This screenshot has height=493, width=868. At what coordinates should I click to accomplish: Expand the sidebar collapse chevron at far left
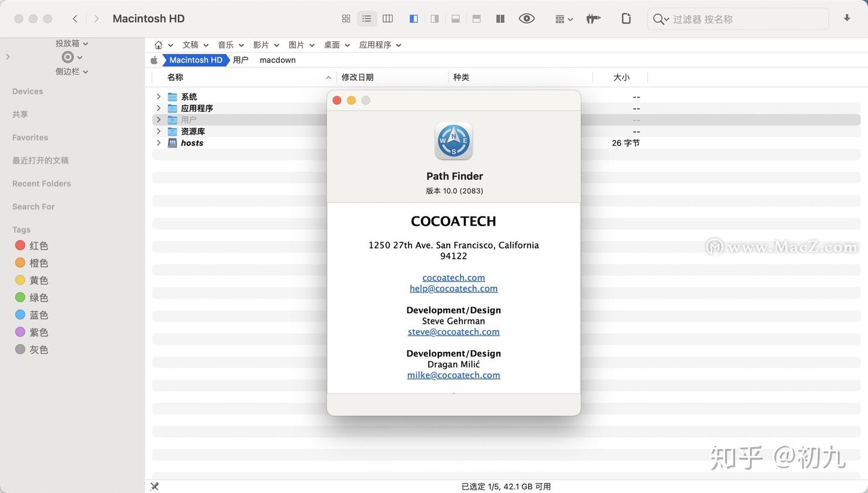tap(8, 57)
